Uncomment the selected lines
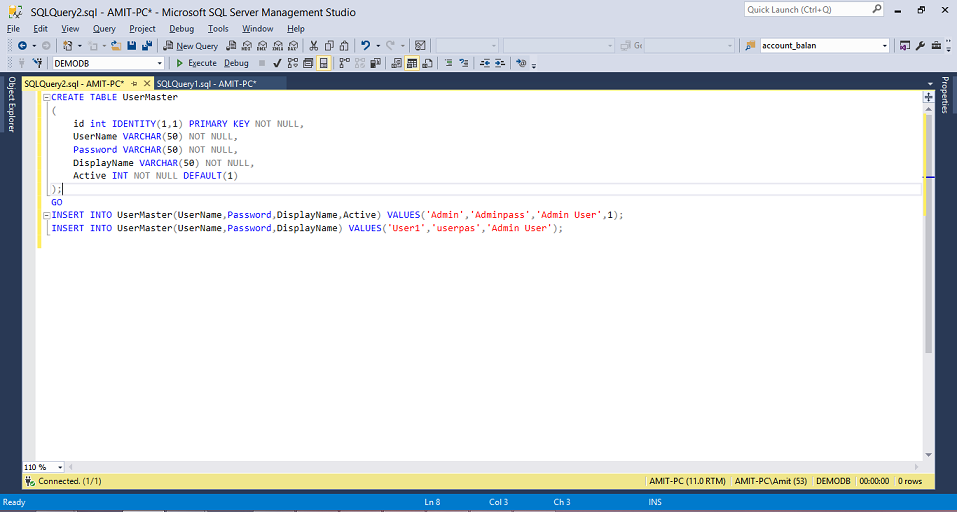957x512 pixels. [x=463, y=63]
